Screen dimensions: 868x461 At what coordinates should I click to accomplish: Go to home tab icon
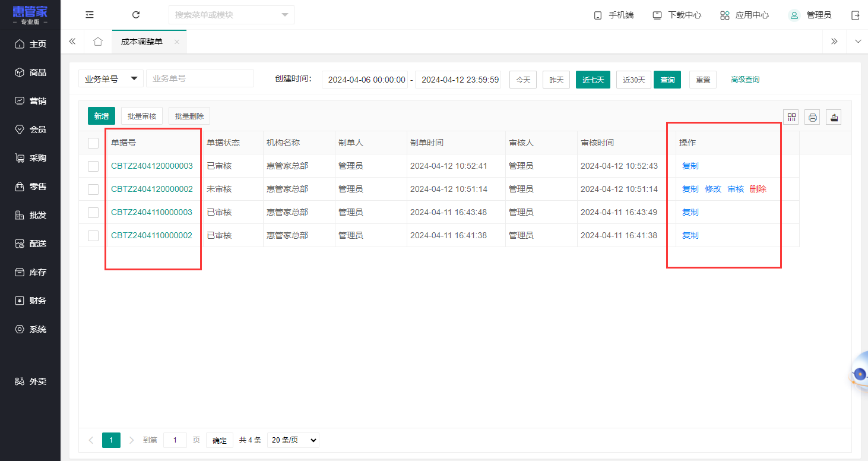(98, 42)
